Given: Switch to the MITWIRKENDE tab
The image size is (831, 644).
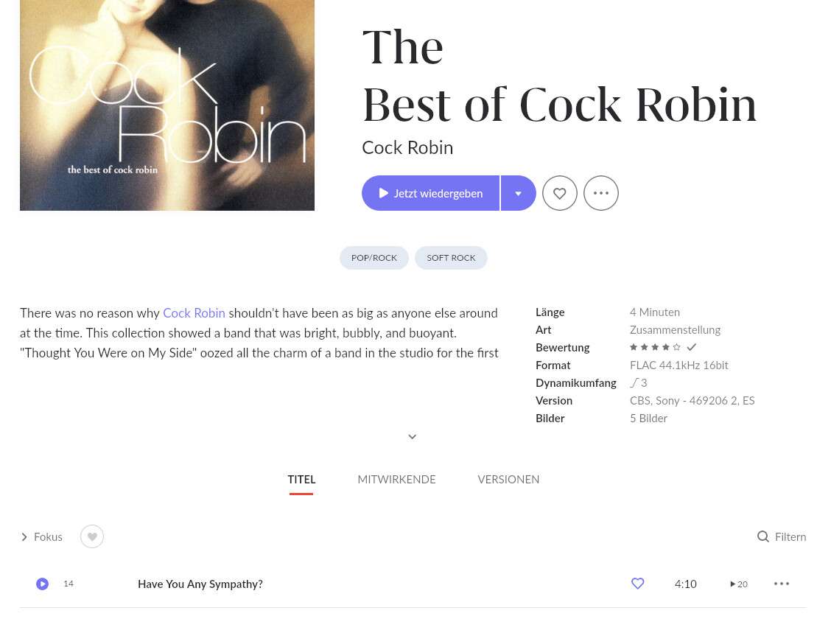Looking at the screenshot, I should (396, 479).
